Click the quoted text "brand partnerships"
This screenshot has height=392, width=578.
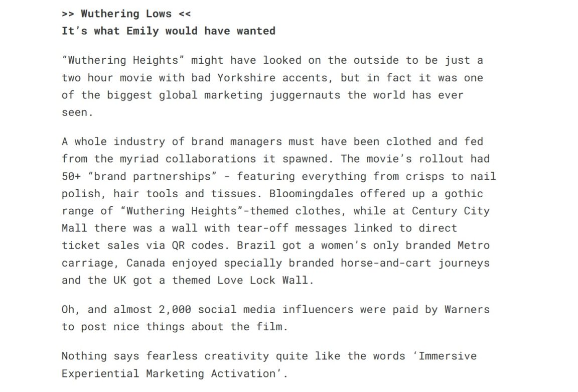pyautogui.click(x=152, y=177)
